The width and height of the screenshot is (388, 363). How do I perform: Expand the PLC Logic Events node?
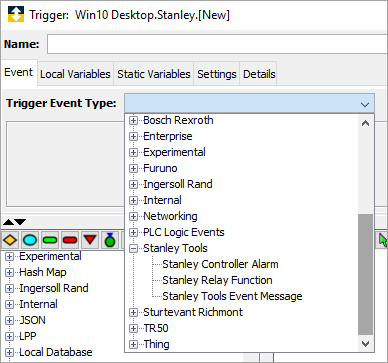pyautogui.click(x=133, y=232)
